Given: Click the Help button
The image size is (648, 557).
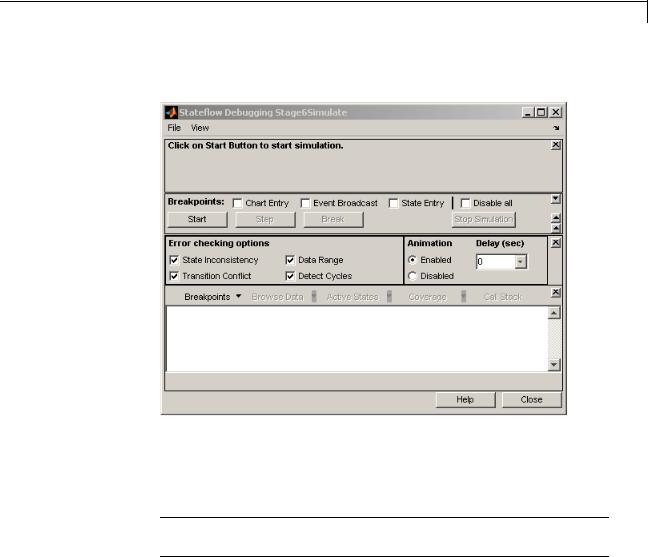Looking at the screenshot, I should [465, 400].
